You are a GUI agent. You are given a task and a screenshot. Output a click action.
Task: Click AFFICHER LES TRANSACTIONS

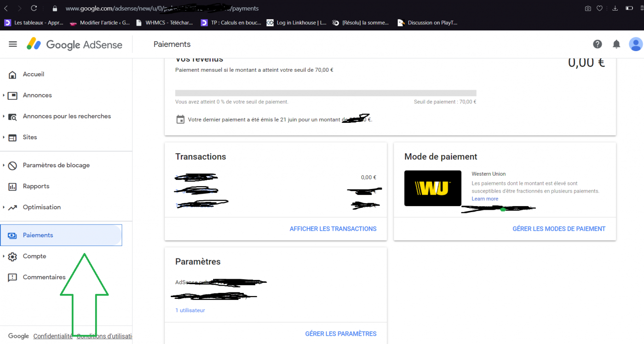333,229
